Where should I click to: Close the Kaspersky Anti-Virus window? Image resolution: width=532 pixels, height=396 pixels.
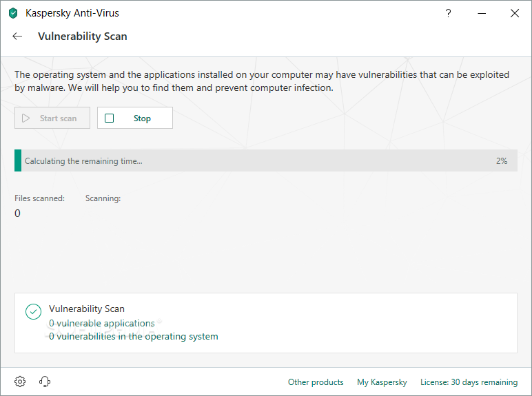pyautogui.click(x=515, y=13)
